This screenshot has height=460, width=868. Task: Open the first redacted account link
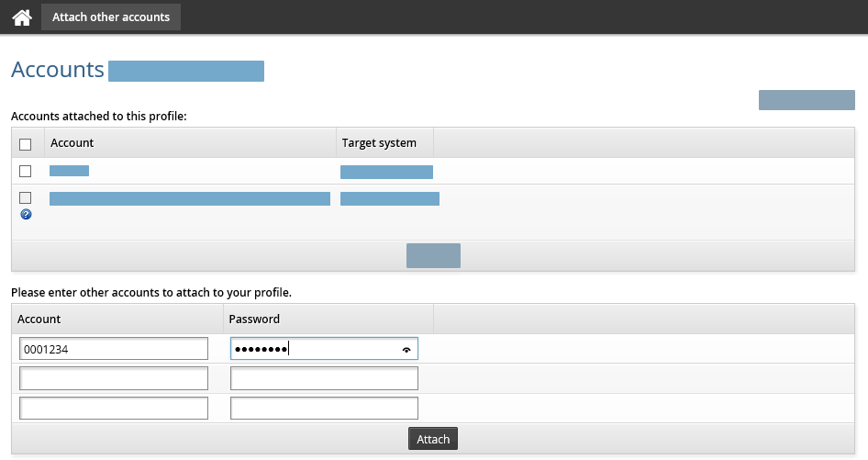pyautogui.click(x=69, y=171)
